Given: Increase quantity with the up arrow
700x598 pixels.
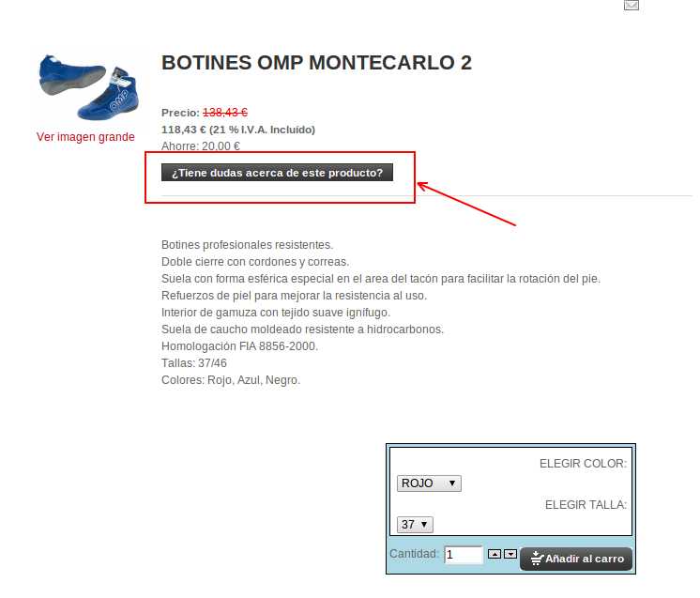Looking at the screenshot, I should 495,554.
